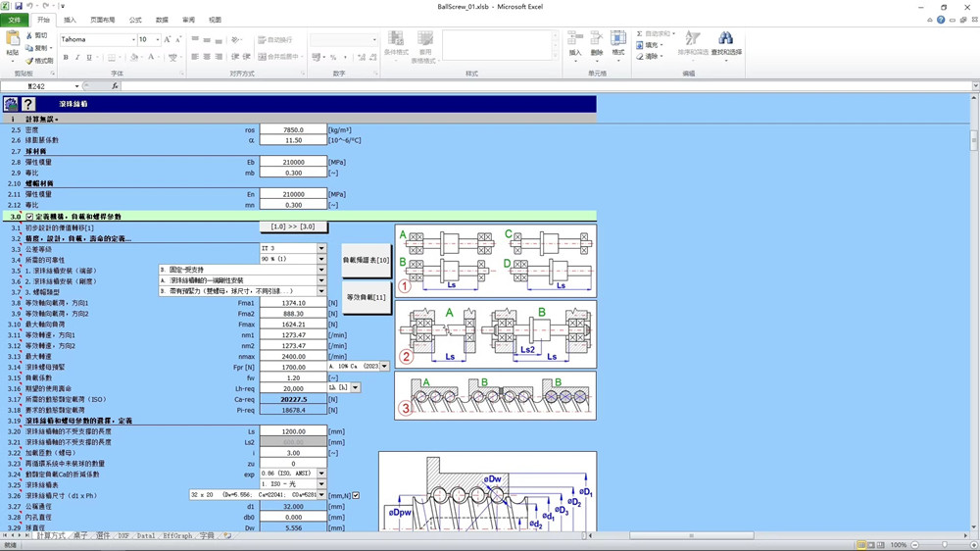Click Merge and Center
Image resolution: width=980 pixels, height=551 pixels.
tap(278, 57)
